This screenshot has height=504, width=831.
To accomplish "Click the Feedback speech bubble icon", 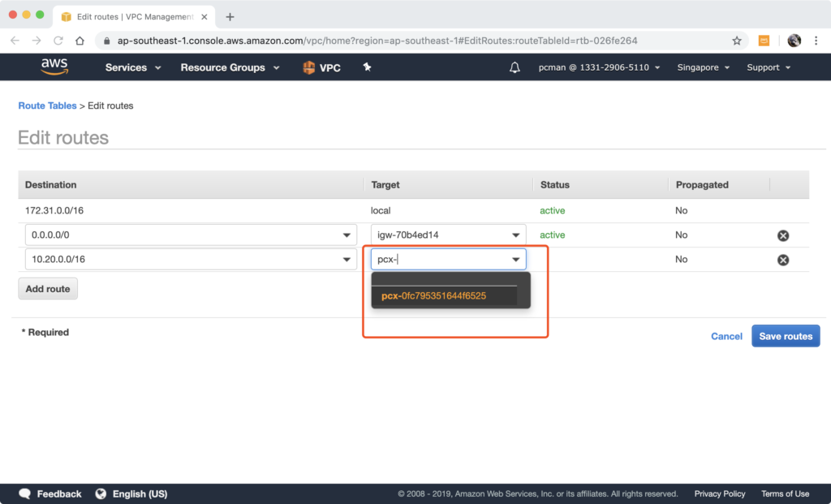I will point(24,494).
